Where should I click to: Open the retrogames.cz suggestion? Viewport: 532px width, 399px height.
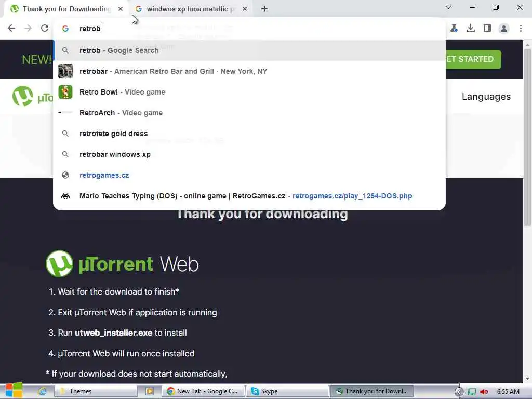pyautogui.click(x=249, y=175)
